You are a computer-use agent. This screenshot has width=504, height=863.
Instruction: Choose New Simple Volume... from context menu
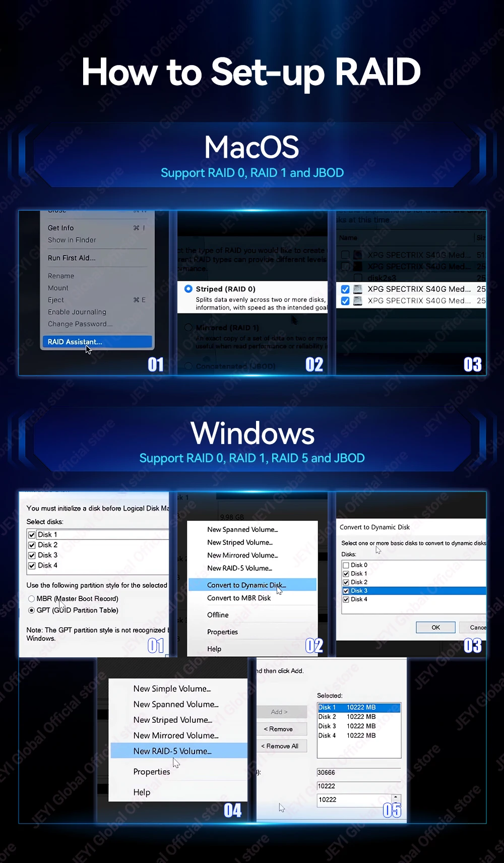[x=172, y=689]
